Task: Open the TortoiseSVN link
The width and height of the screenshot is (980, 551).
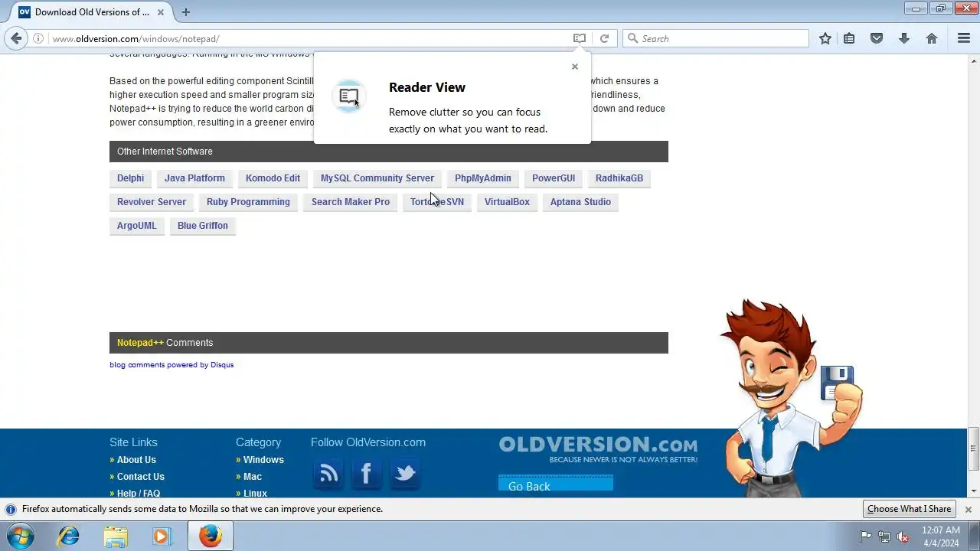Action: [437, 202]
